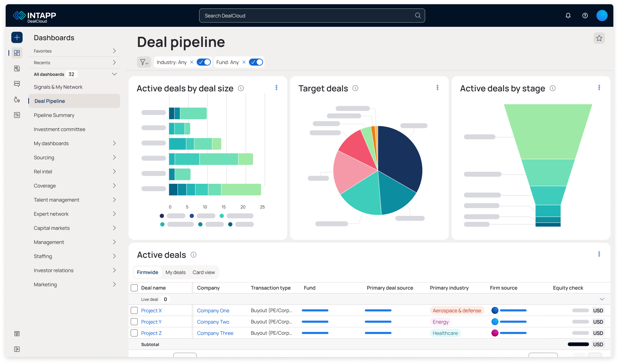This screenshot has height=364, width=619.
Task: Click the kebab menu on the Target deals widget
Action: pos(438,87)
